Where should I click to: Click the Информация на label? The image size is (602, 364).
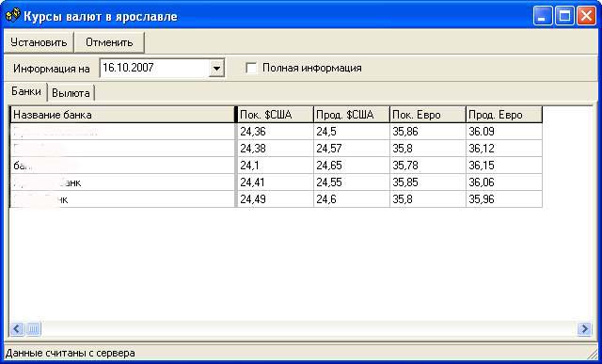pos(52,69)
